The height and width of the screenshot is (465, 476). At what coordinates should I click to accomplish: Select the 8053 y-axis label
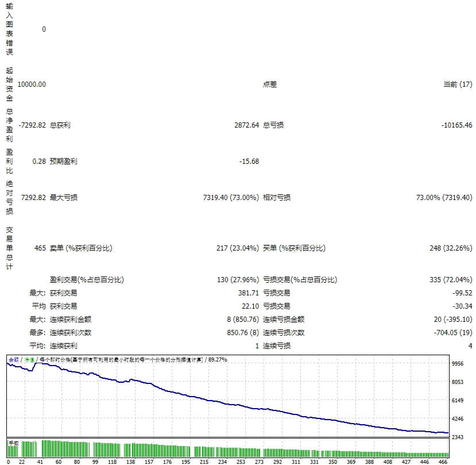point(458,382)
